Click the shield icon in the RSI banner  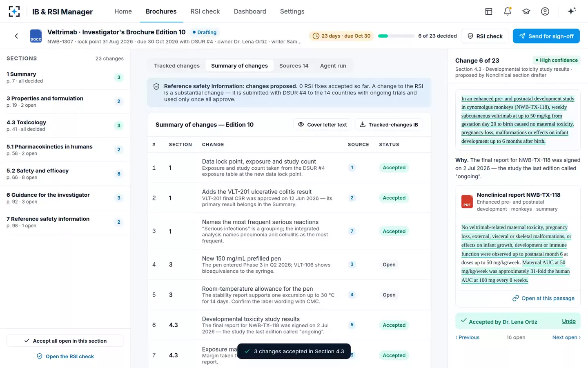[x=156, y=87]
